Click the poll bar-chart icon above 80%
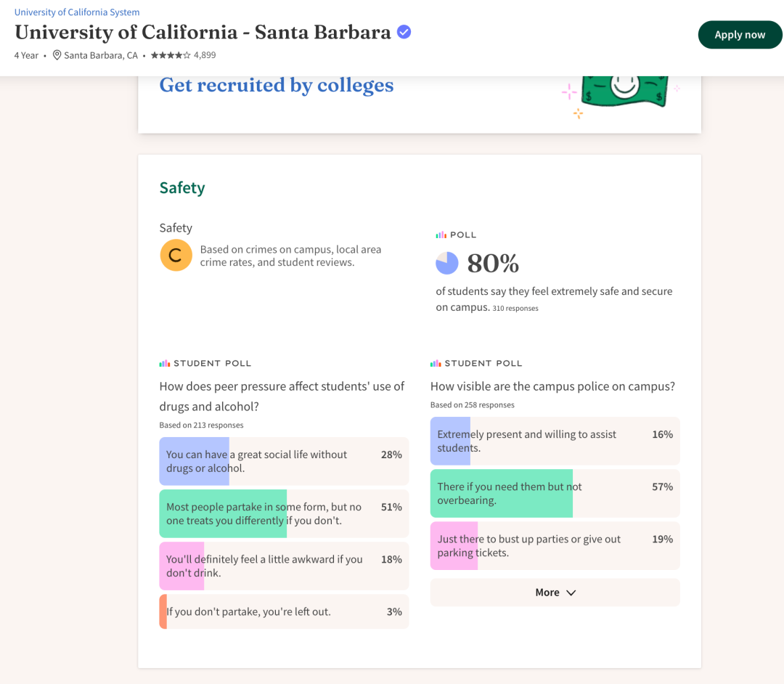784x684 pixels. pyautogui.click(x=441, y=235)
